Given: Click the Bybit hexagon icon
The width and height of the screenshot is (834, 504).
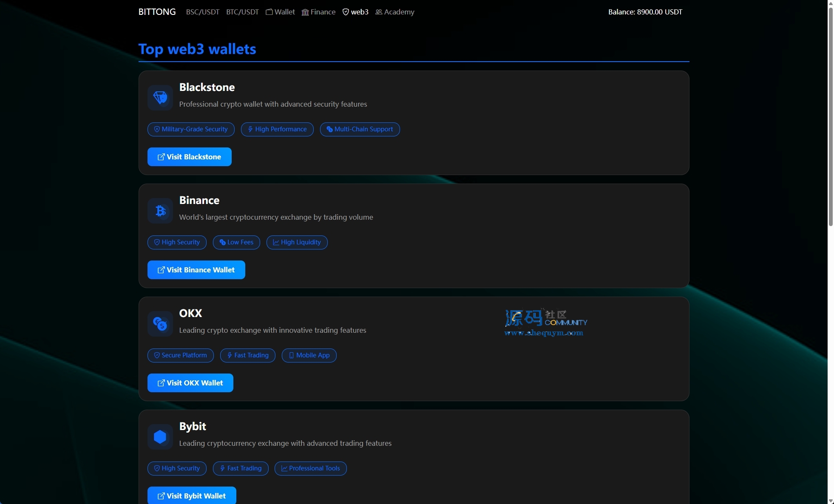Looking at the screenshot, I should [160, 436].
